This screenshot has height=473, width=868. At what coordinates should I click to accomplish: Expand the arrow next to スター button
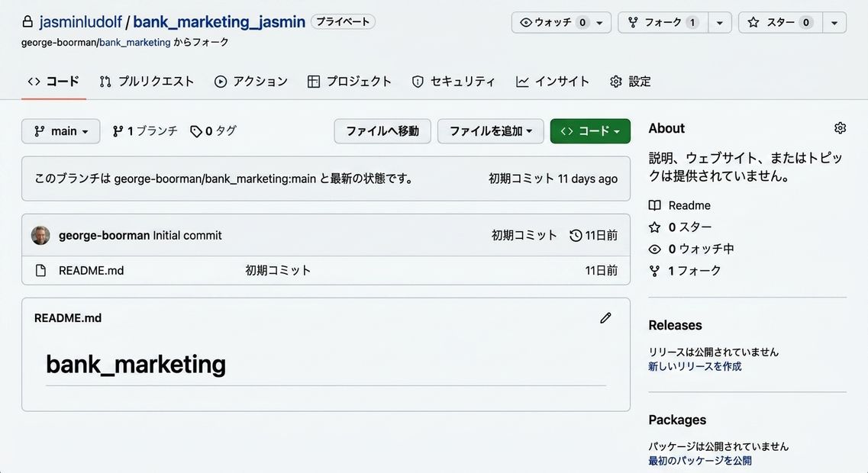tap(834, 23)
